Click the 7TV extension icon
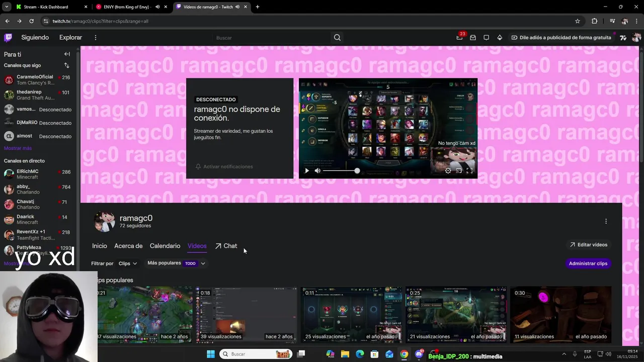This screenshot has width=644, height=362. (x=623, y=37)
